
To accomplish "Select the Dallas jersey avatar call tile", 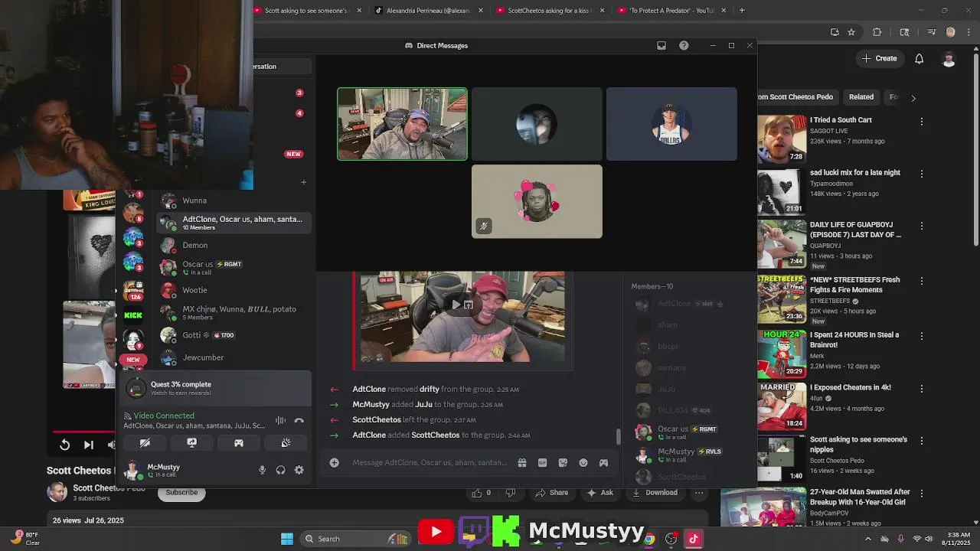I will [671, 124].
